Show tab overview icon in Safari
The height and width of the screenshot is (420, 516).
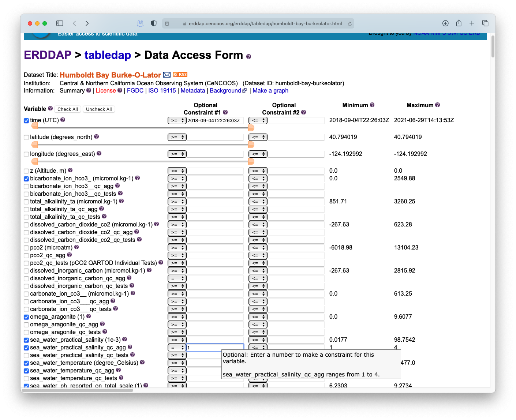click(485, 23)
